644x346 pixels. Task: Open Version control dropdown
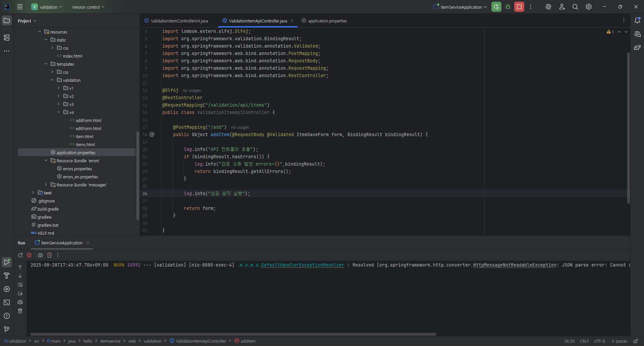coord(88,7)
